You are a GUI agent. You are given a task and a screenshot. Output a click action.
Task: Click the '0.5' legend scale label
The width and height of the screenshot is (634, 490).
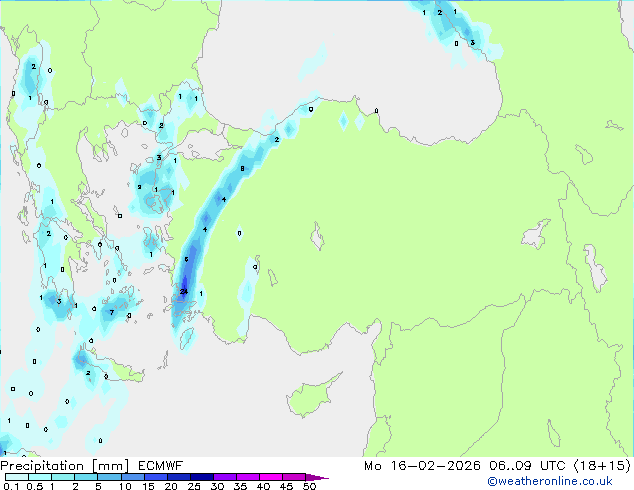pyautogui.click(x=35, y=486)
